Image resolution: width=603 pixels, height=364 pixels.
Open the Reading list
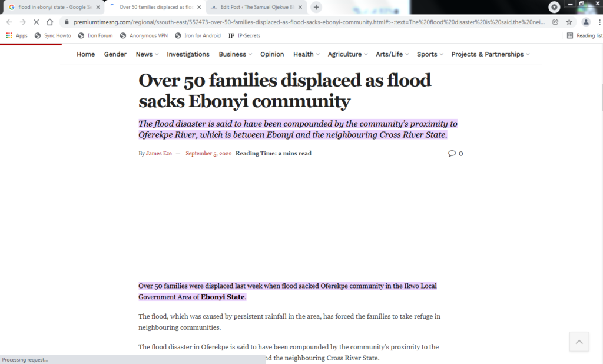(x=585, y=35)
